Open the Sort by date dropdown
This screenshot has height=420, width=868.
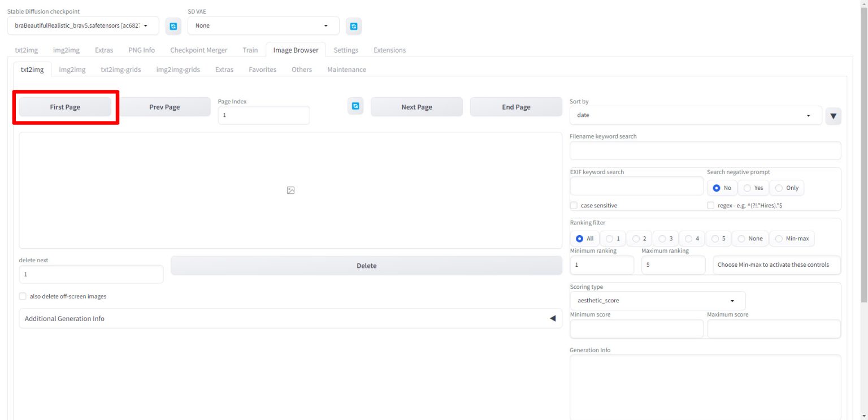695,115
